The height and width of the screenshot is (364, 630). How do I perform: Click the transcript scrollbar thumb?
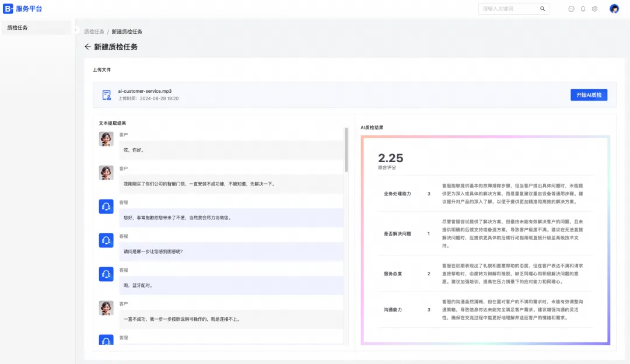346,150
